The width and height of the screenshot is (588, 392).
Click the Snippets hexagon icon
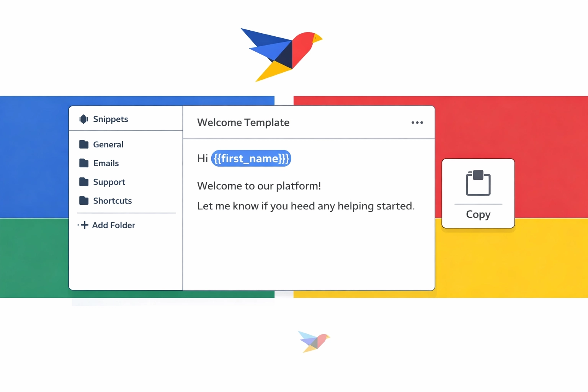pos(83,119)
